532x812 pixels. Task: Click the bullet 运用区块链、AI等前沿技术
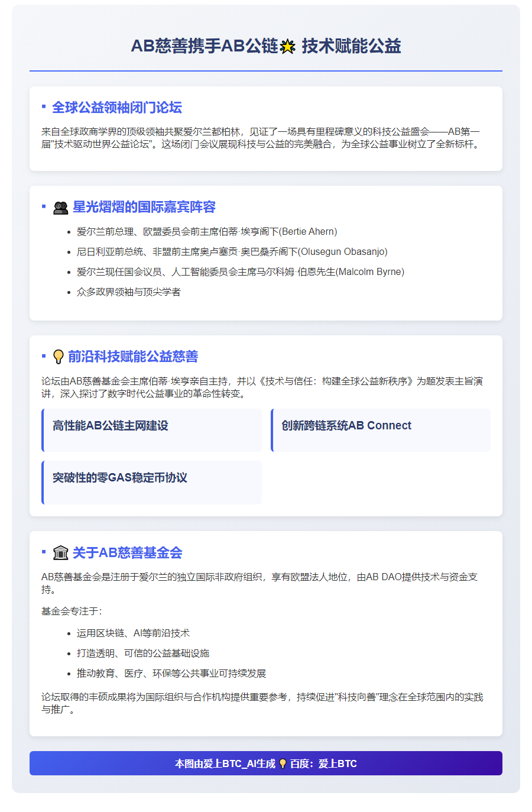tap(133, 633)
